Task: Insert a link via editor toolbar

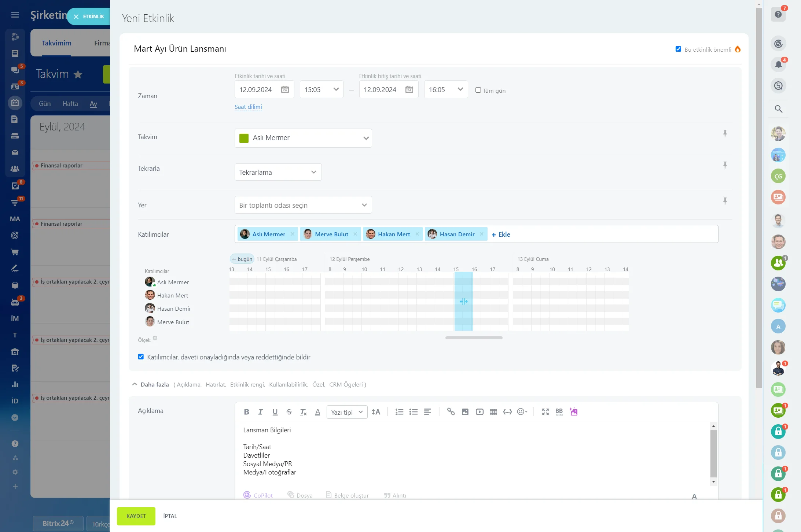Action: 451,412
